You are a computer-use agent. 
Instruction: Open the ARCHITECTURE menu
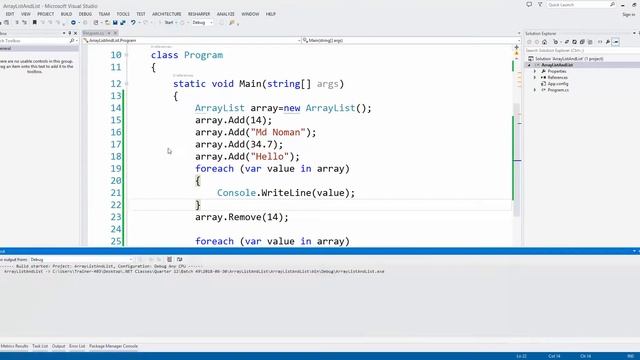(167, 14)
